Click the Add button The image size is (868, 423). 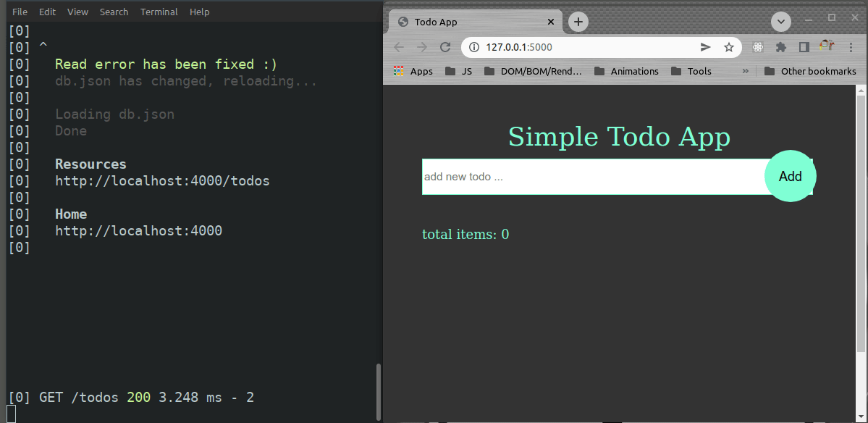(790, 176)
